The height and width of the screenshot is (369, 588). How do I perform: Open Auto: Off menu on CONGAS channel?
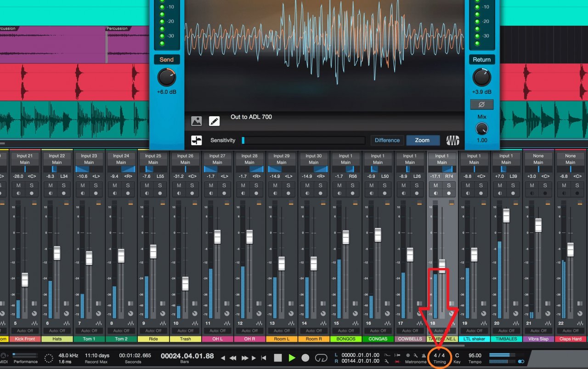(x=378, y=331)
